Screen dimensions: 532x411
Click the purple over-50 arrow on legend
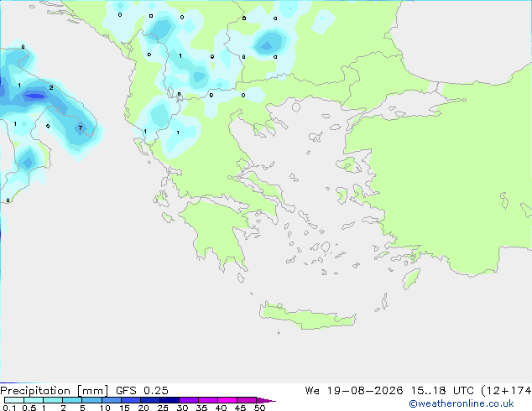[x=266, y=400]
